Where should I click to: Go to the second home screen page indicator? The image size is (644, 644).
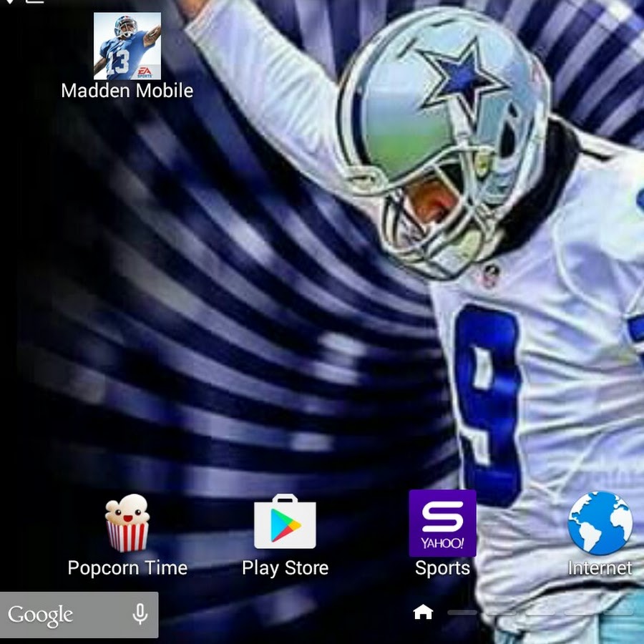click(x=462, y=613)
